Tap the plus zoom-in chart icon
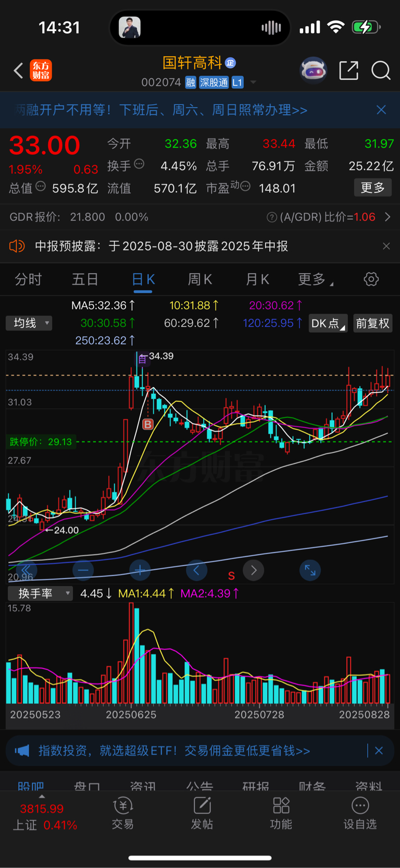The image size is (400, 868). pyautogui.click(x=140, y=570)
